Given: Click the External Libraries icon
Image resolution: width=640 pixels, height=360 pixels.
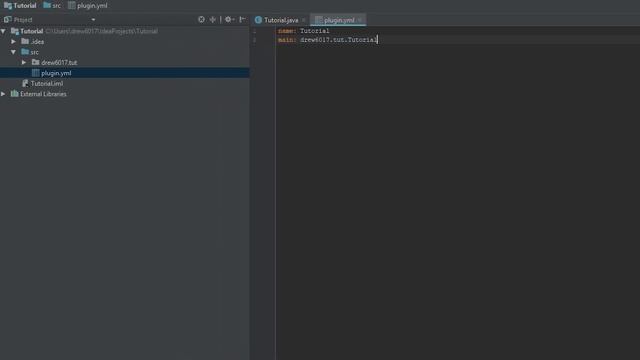Looking at the screenshot, I should click(x=15, y=93).
